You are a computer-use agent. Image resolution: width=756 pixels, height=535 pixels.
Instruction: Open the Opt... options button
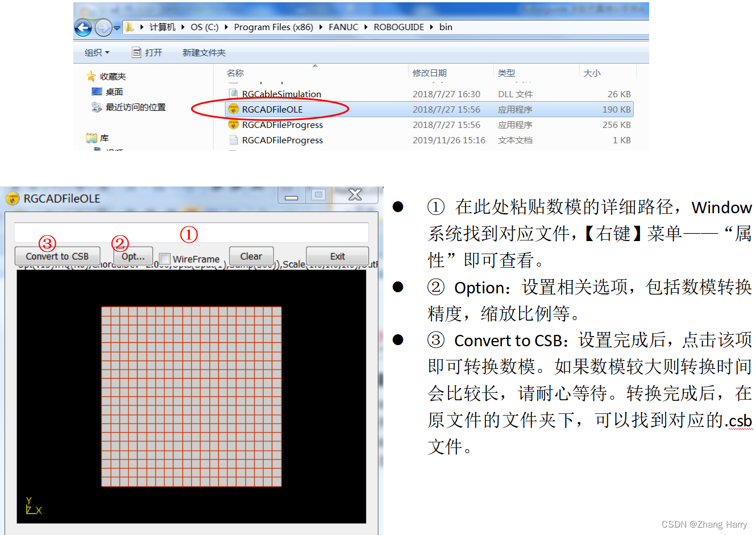point(133,256)
